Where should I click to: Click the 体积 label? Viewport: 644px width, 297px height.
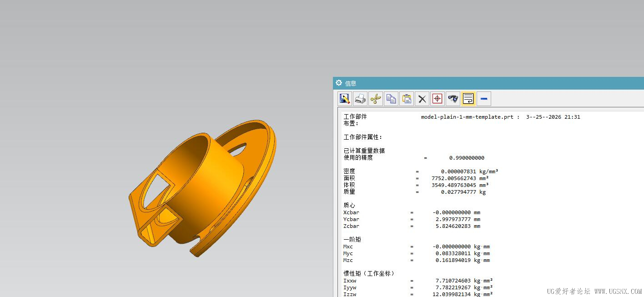coord(349,185)
